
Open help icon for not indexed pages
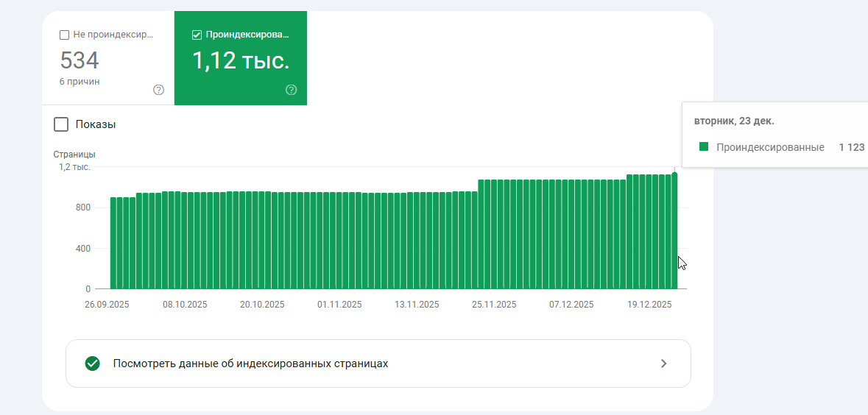pyautogui.click(x=159, y=90)
